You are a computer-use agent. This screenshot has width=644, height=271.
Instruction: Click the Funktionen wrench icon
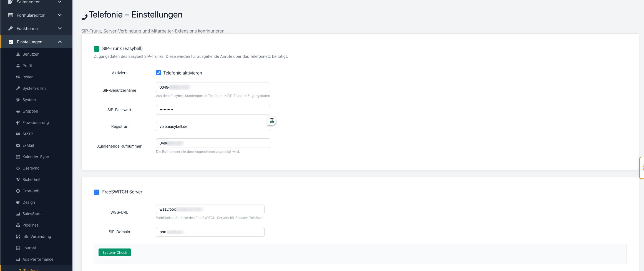click(11, 28)
